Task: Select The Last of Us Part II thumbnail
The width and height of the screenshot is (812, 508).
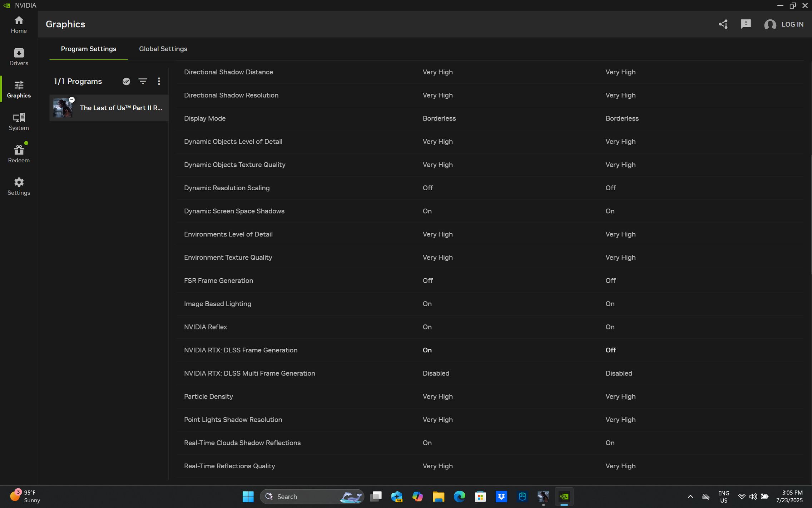Action: 63,108
